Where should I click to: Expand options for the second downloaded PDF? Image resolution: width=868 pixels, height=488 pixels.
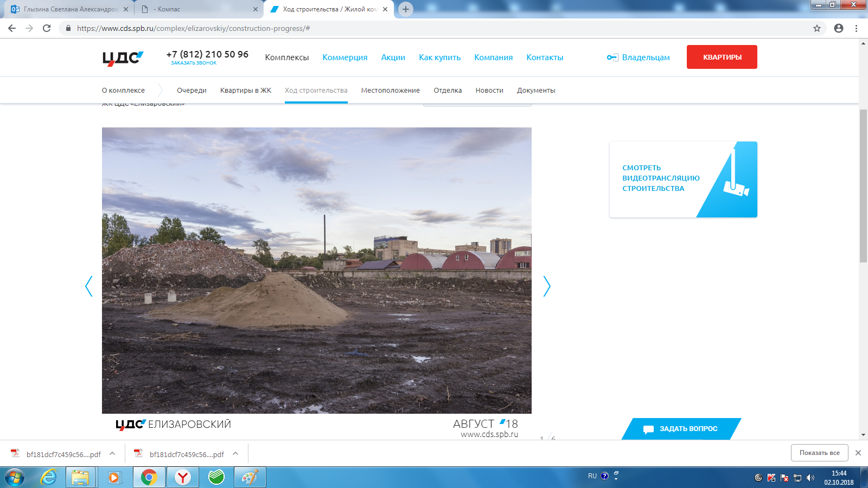(235, 453)
